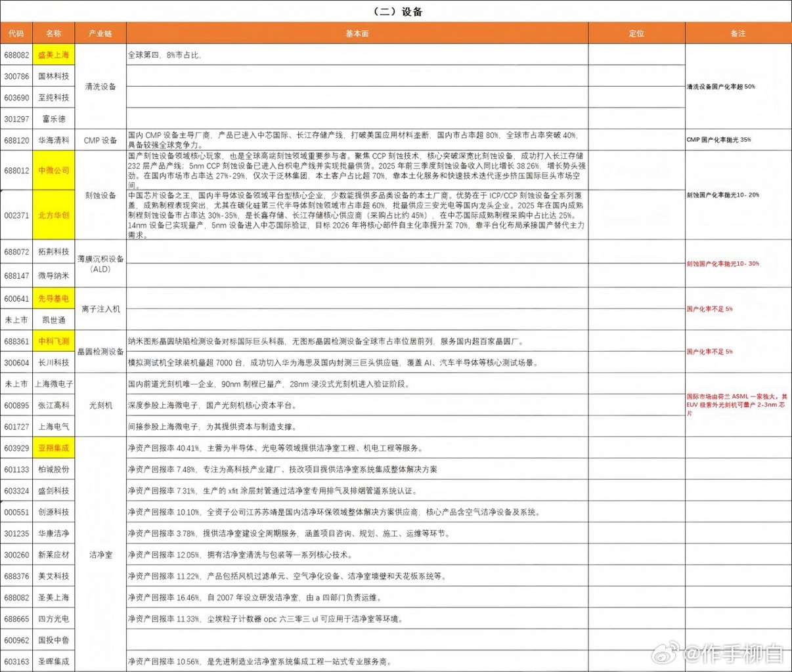Select the name cell 国林科技
The height and width of the screenshot is (672, 792).
click(54, 76)
